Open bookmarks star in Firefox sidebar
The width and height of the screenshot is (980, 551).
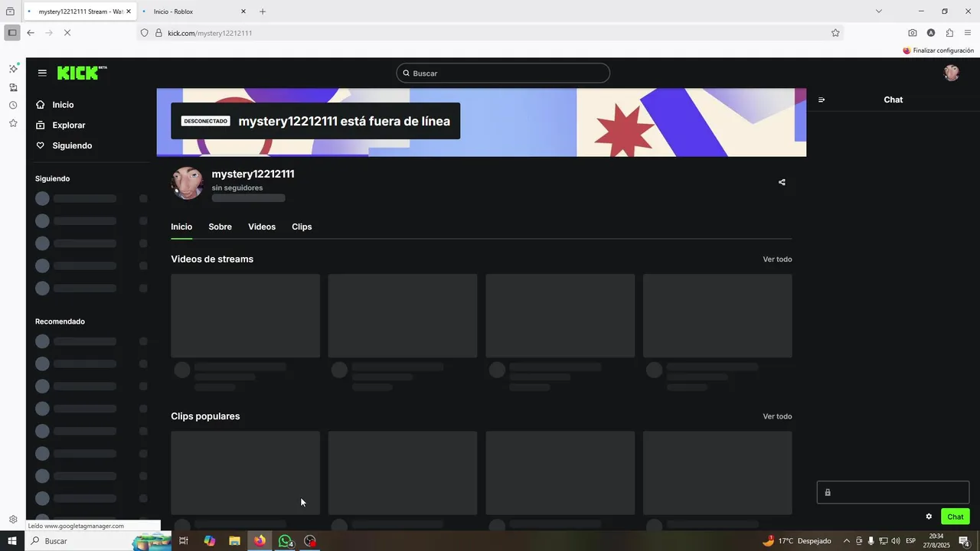[13, 123]
